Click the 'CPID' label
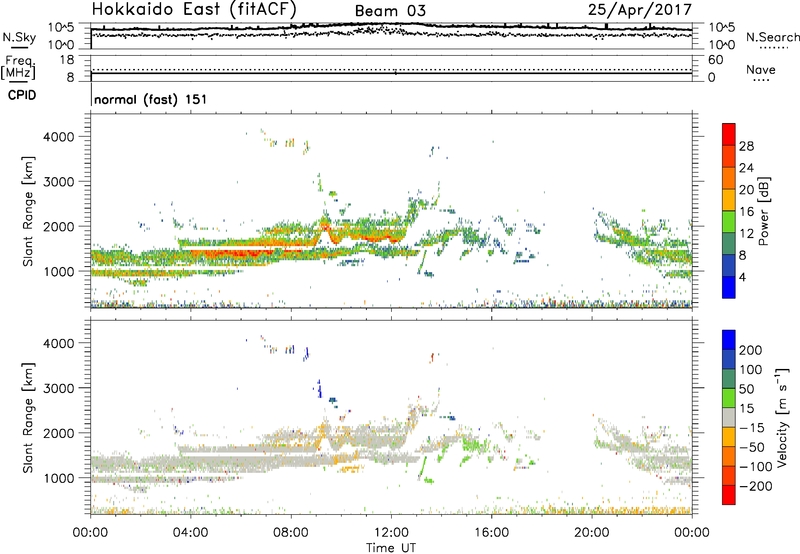The image size is (800, 554). point(22,95)
